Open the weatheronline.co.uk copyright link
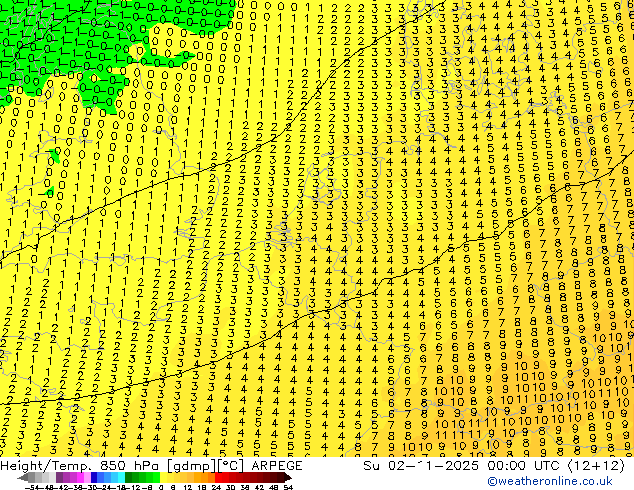 click(550, 481)
